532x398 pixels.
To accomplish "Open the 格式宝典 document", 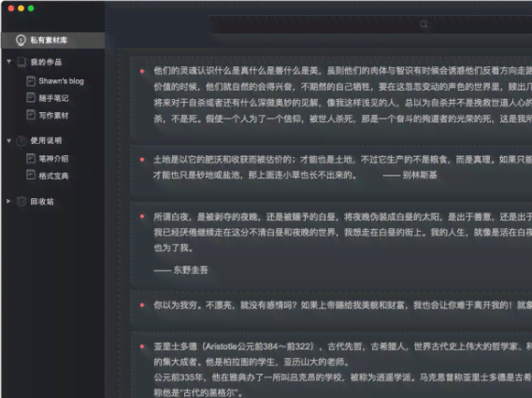I will [53, 176].
